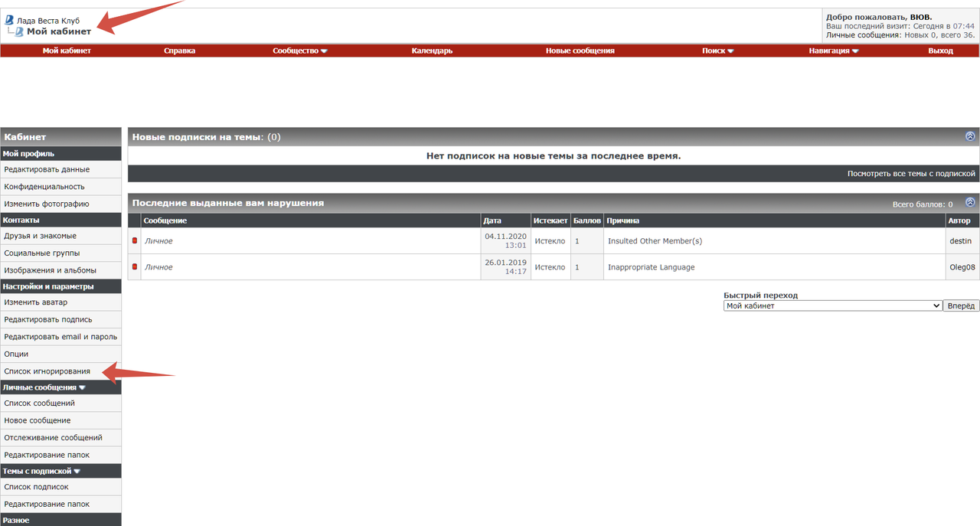
Task: Click red infraction icon in Insulted Other Member(s) row
Action: [135, 240]
